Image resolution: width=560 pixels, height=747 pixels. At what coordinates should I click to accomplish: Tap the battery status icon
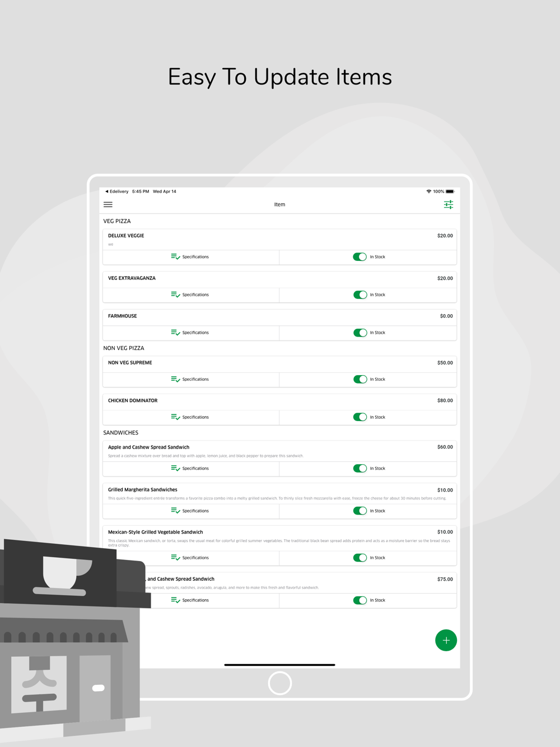(x=450, y=192)
